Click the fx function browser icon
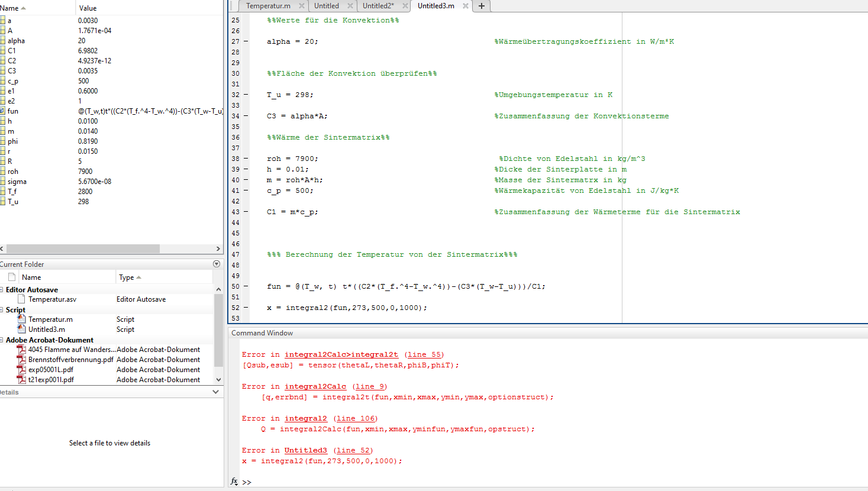This screenshot has height=491, width=868. (x=234, y=482)
